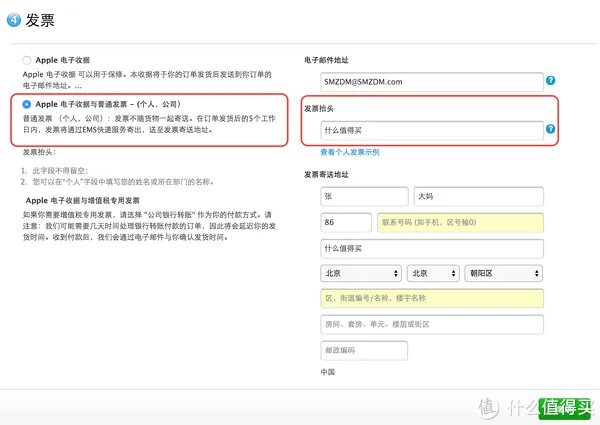The image size is (600, 425).
Task: Click the 区、街道编号/名称 address field
Action: pos(432,298)
